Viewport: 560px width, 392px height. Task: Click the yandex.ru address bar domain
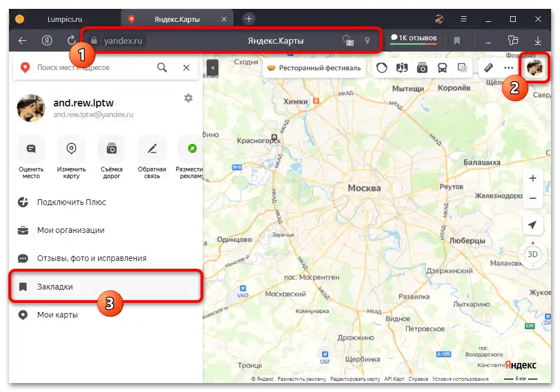123,41
